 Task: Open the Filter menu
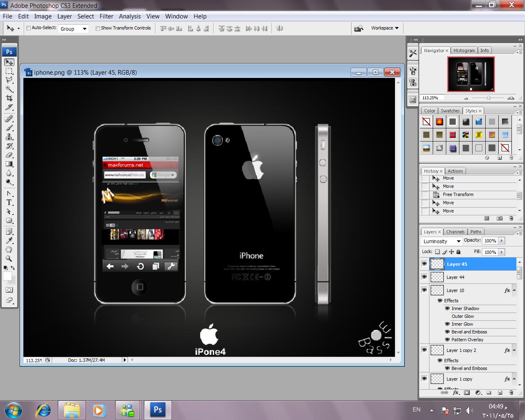pos(106,16)
